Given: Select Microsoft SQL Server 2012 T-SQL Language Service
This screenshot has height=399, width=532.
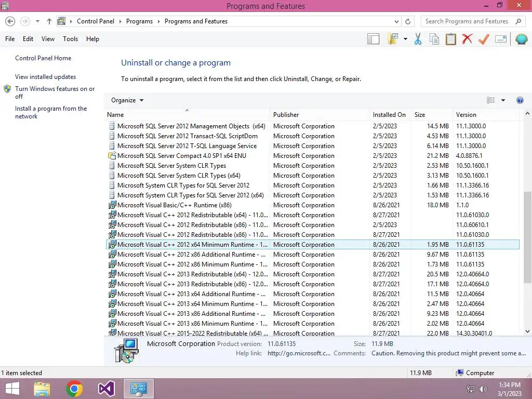Looking at the screenshot, I should click(312, 146).
